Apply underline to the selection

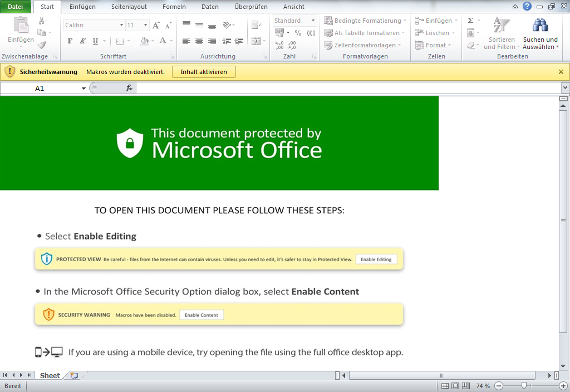(x=95, y=41)
